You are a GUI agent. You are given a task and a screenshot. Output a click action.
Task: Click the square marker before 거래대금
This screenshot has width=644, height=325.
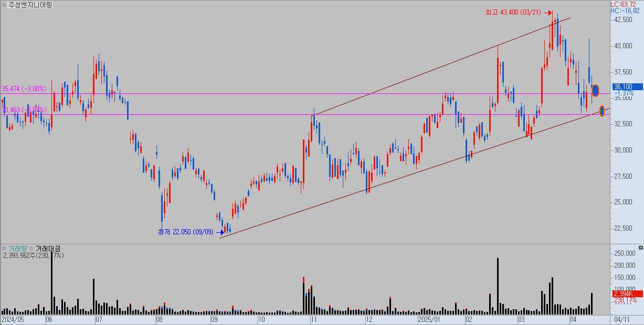[x=32, y=248]
